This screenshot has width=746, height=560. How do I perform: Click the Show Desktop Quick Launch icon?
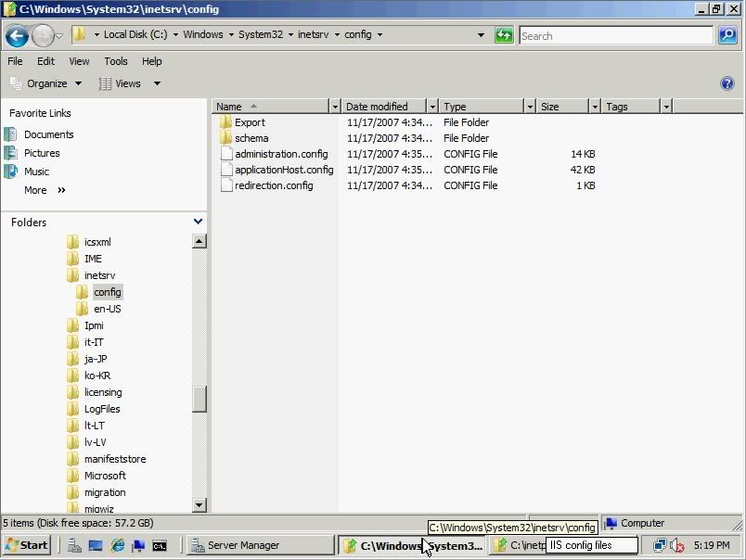[x=96, y=545]
